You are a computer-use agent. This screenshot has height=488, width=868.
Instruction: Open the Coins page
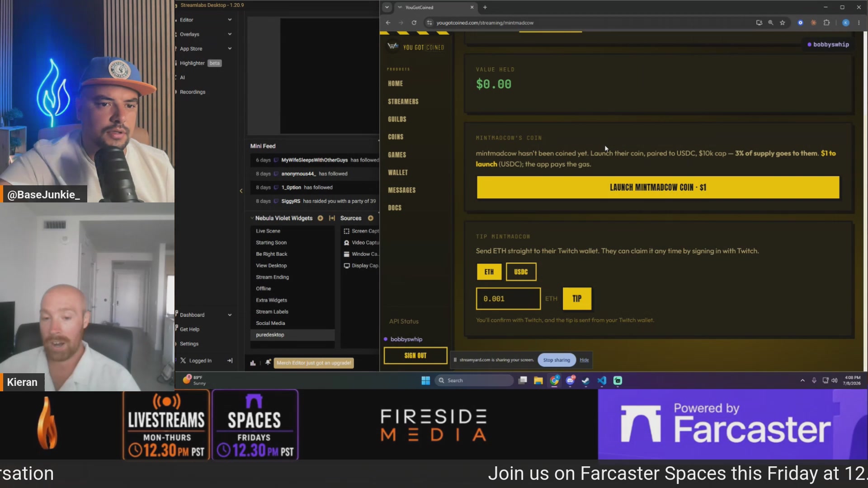(x=396, y=137)
